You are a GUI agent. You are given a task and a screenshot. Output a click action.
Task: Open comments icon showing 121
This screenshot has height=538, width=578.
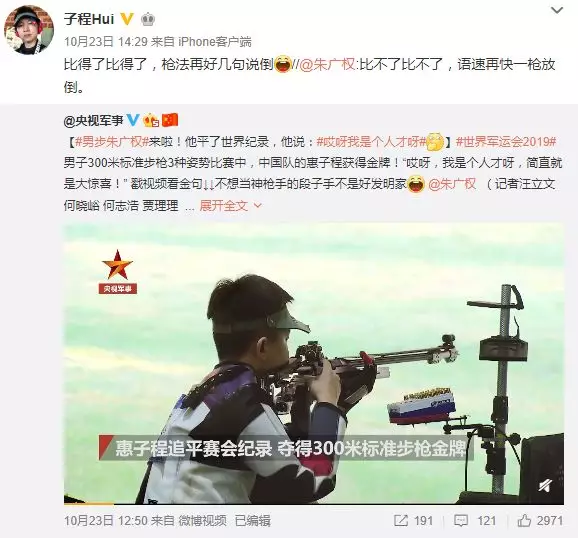point(474,521)
